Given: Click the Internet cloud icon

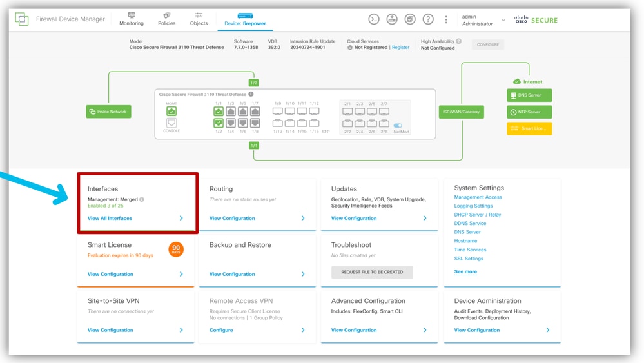Looking at the screenshot, I should (517, 81).
